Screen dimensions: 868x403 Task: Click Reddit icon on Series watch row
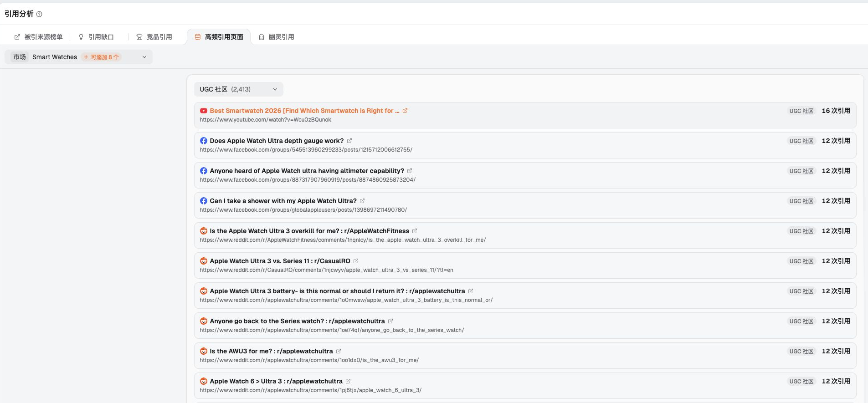pyautogui.click(x=204, y=321)
